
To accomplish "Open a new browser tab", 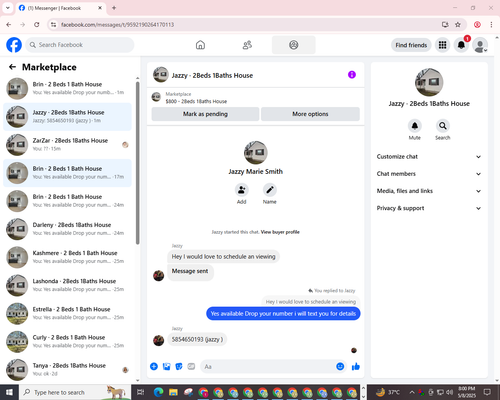I will click(x=114, y=8).
